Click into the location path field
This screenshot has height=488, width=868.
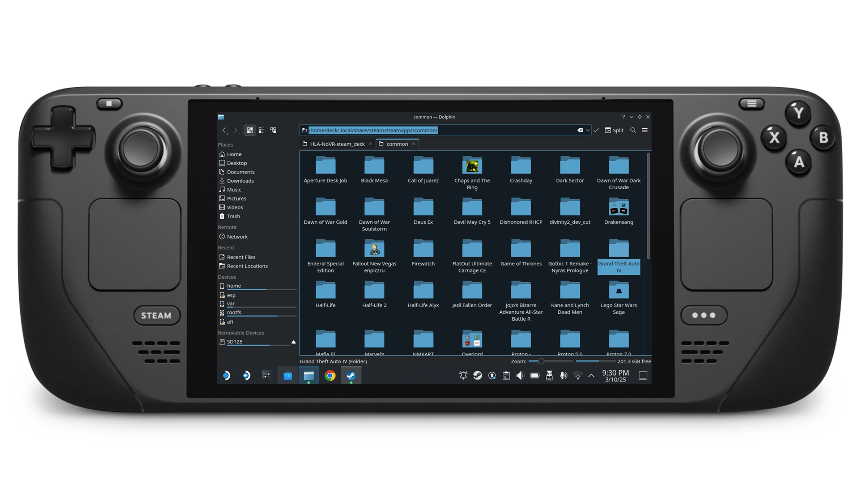click(x=445, y=130)
